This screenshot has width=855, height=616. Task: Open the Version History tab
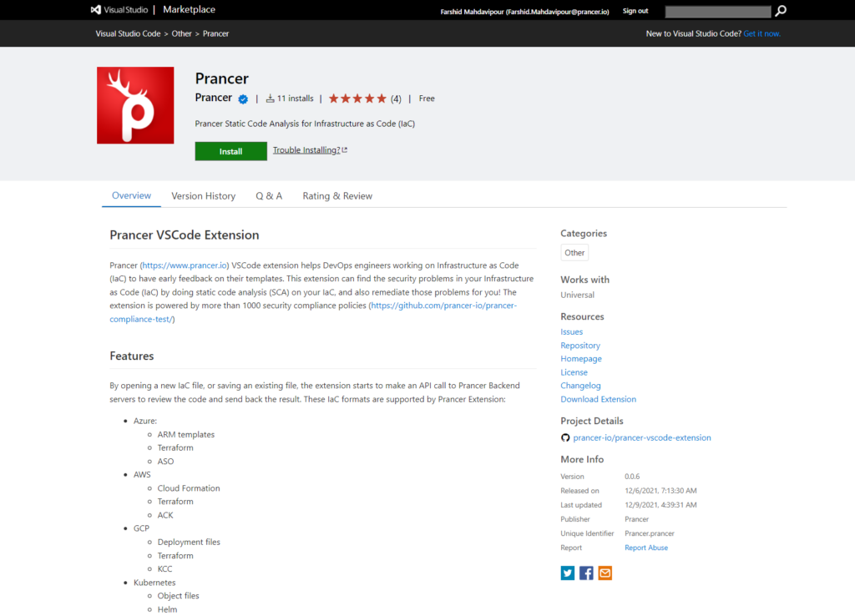point(203,195)
